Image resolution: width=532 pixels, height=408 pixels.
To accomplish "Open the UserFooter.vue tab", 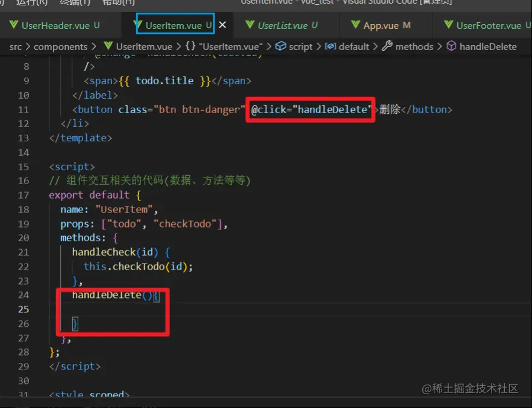I will (488, 25).
